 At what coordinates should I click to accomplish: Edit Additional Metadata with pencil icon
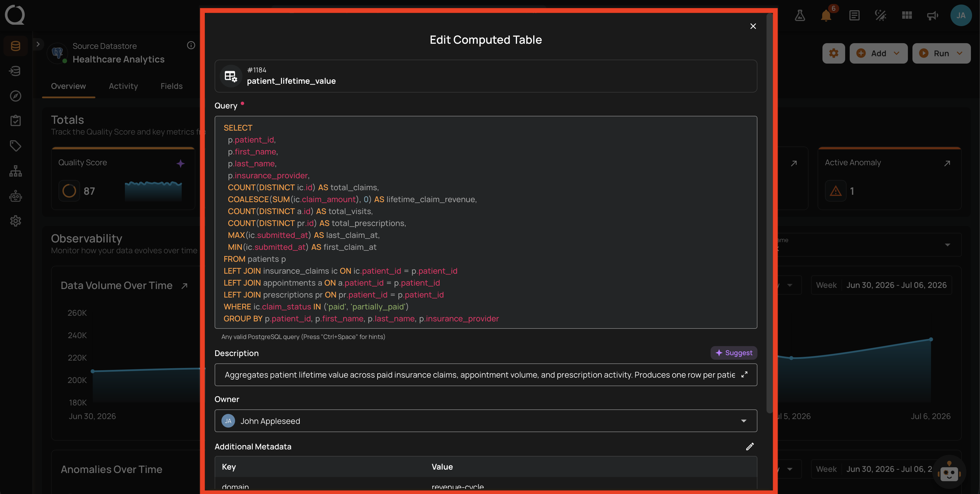coord(749,446)
